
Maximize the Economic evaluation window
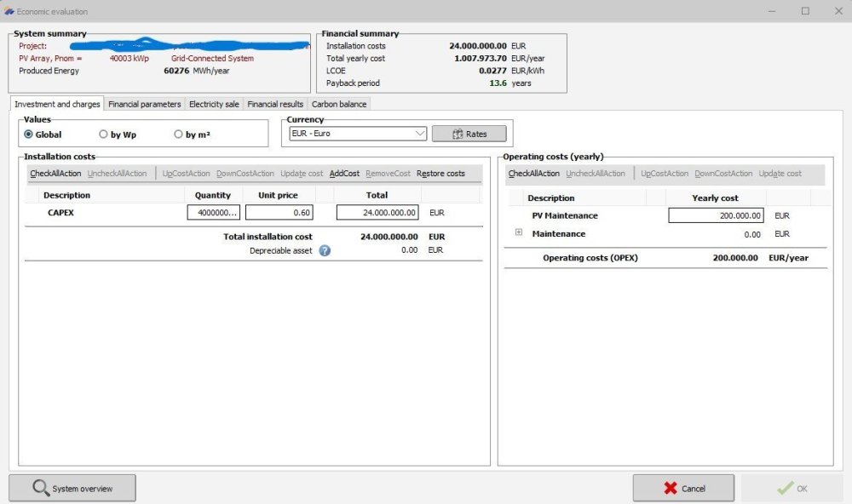805,11
